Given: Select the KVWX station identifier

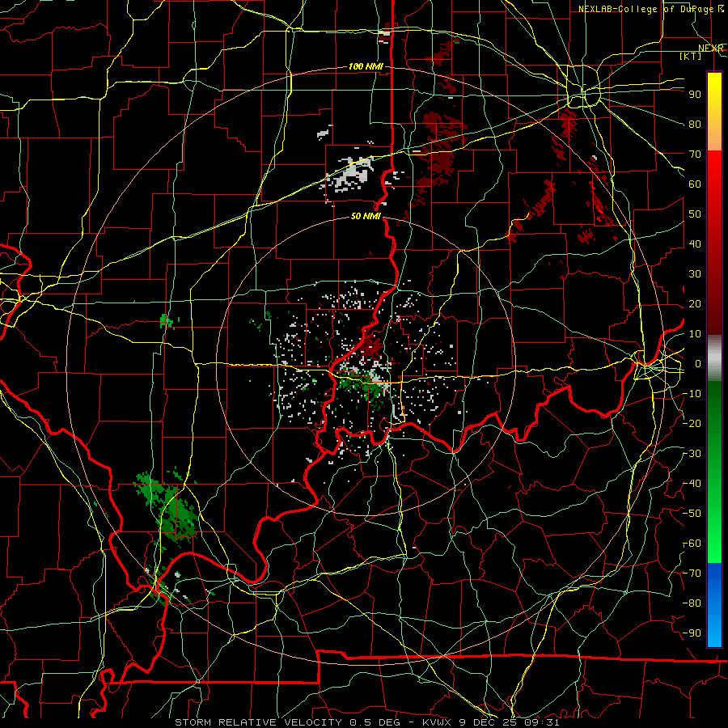Looking at the screenshot, I should [438, 722].
